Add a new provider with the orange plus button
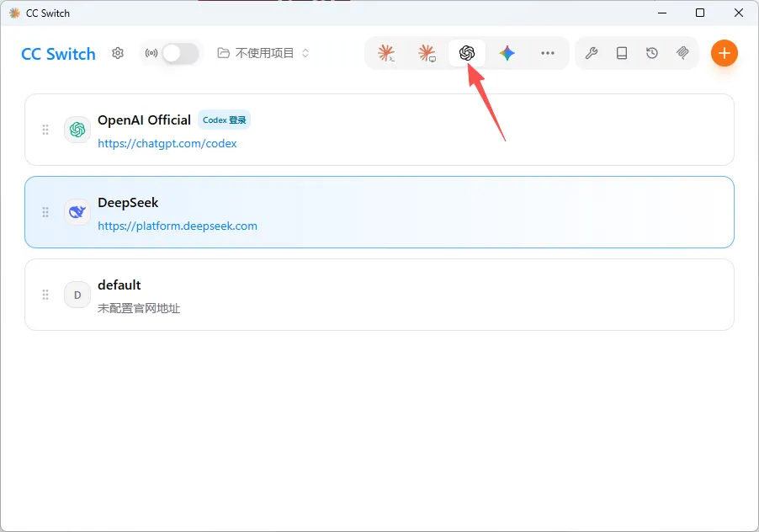The image size is (759, 532). [x=724, y=53]
